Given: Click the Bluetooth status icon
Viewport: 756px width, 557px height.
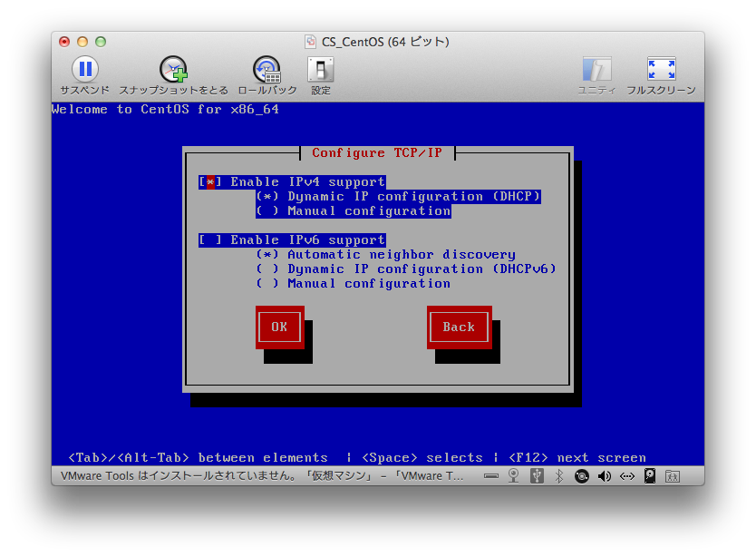Looking at the screenshot, I should (x=559, y=476).
